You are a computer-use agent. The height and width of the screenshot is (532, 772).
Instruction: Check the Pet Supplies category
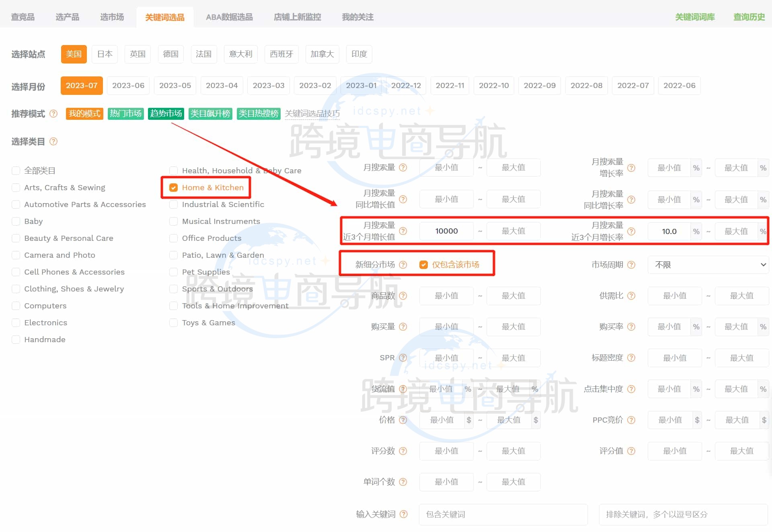pos(174,272)
